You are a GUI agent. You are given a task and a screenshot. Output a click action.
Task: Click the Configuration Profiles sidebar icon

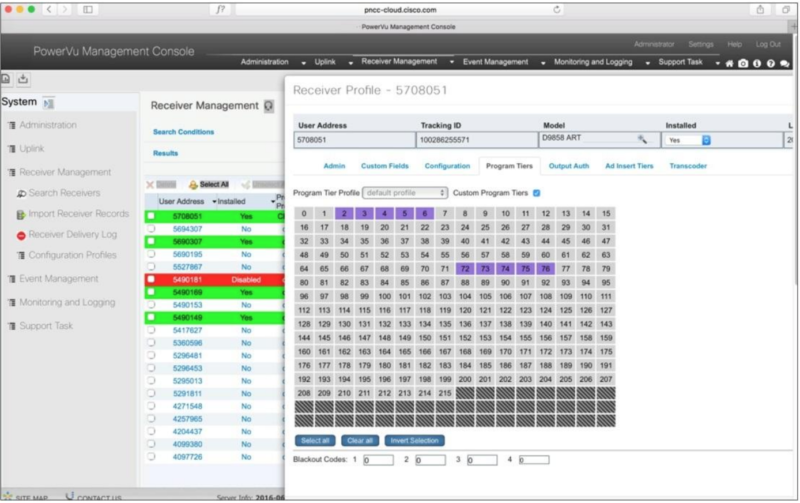(x=21, y=255)
